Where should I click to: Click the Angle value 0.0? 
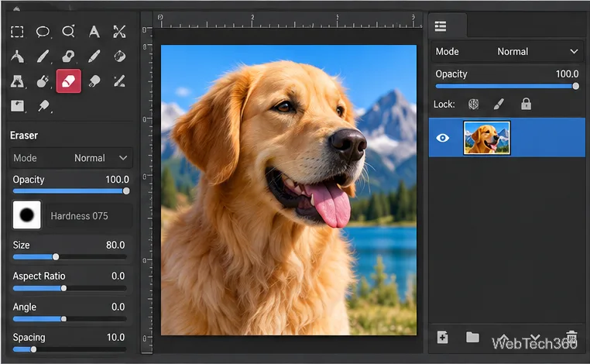point(118,307)
